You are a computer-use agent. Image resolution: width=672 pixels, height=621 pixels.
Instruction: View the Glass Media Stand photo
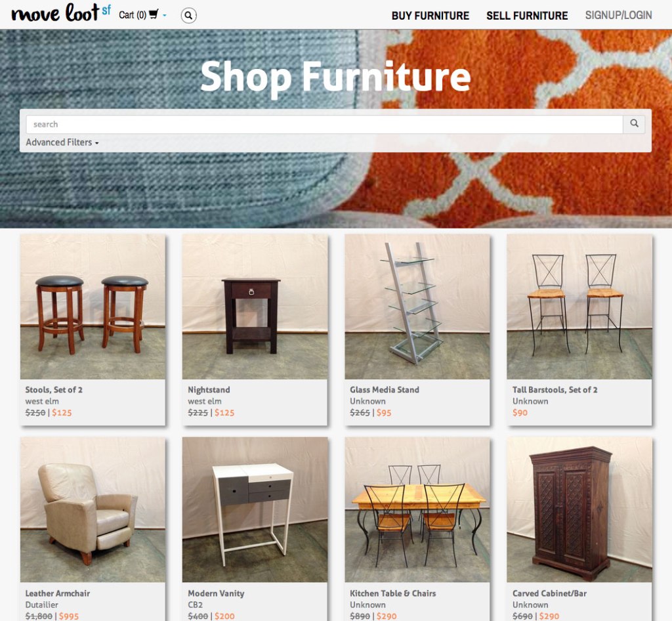(417, 307)
